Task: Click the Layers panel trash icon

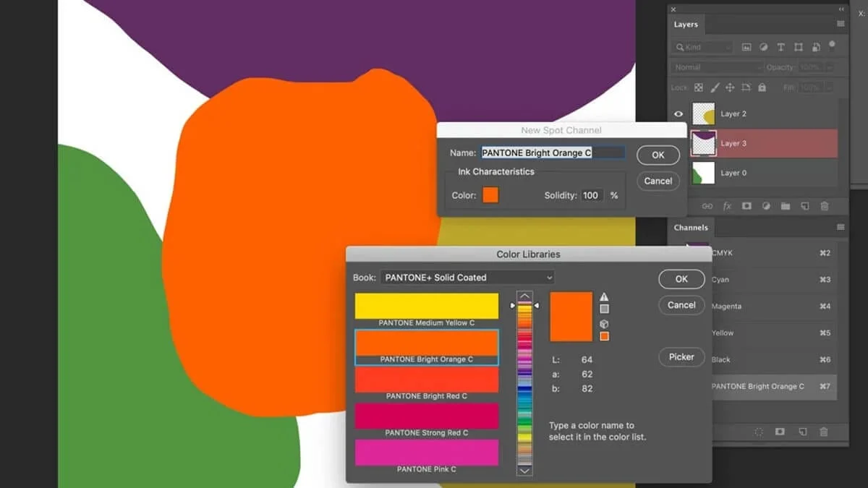Action: pos(825,206)
